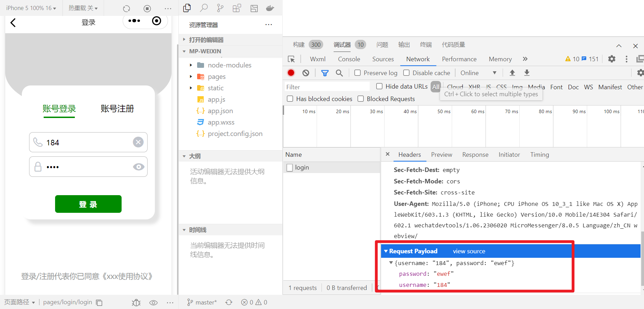Expand the node-modules folder

pyautogui.click(x=191, y=65)
